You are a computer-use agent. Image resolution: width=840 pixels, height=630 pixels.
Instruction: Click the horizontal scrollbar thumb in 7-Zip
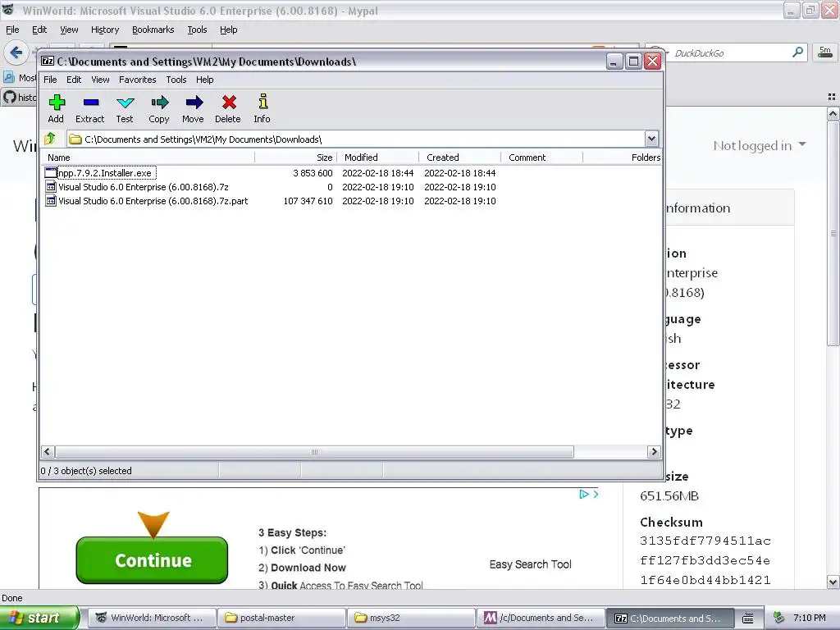coord(314,452)
